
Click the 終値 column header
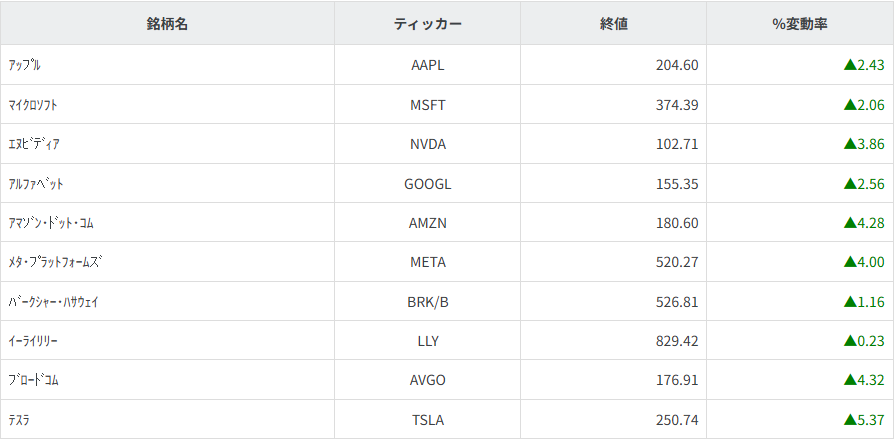(613, 24)
